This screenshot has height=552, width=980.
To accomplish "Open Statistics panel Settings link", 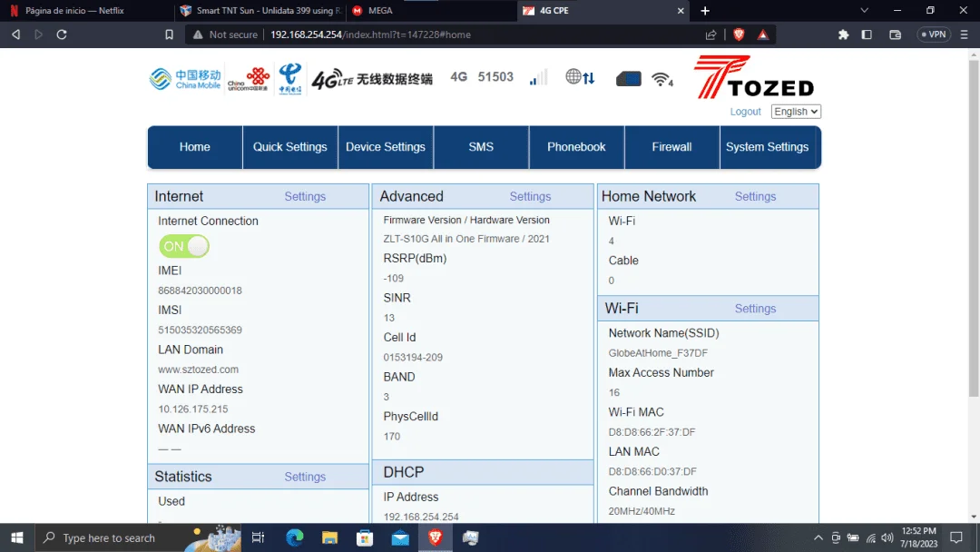I will (305, 477).
